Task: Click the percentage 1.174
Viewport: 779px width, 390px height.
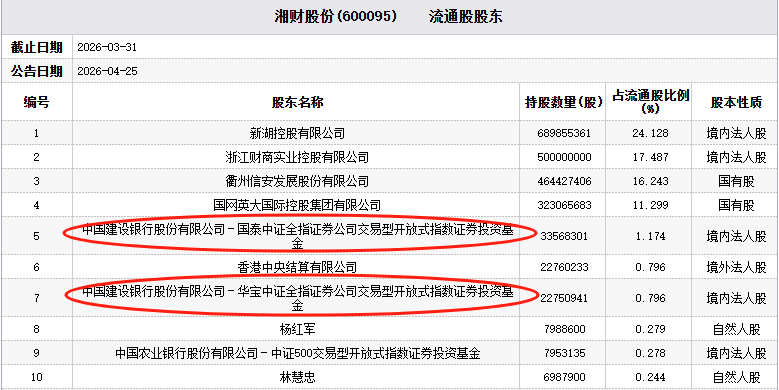Action: (x=650, y=236)
